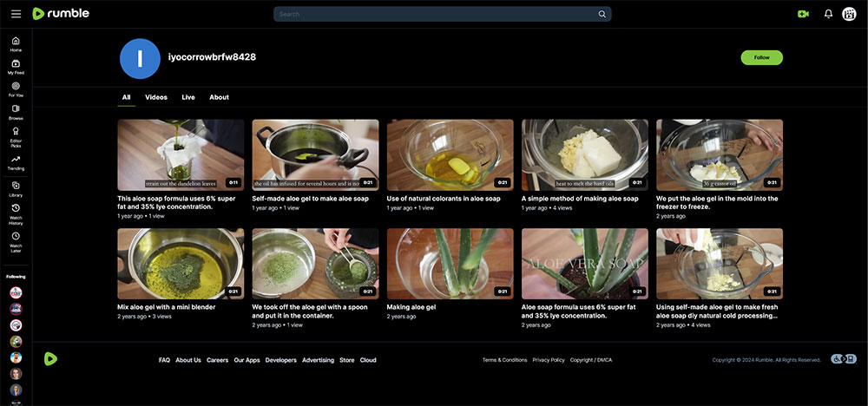Open My Feed in the sidebar
868x406 pixels.
coord(16,67)
